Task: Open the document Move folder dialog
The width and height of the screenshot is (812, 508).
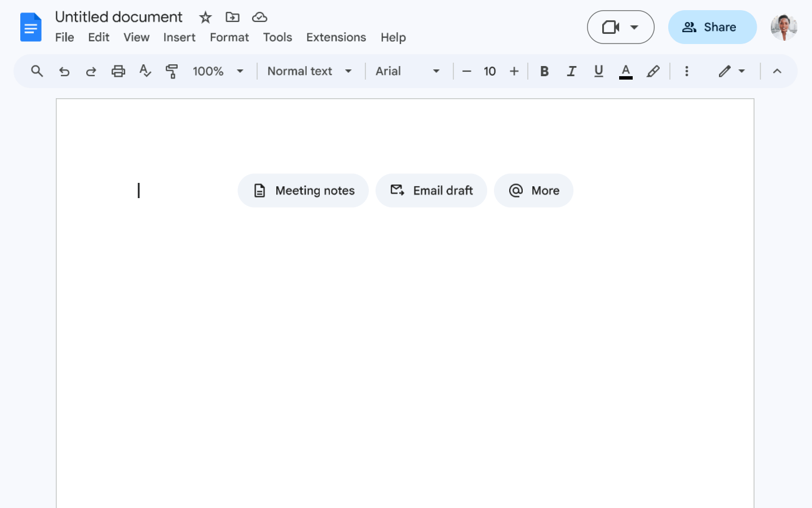Action: (232, 17)
